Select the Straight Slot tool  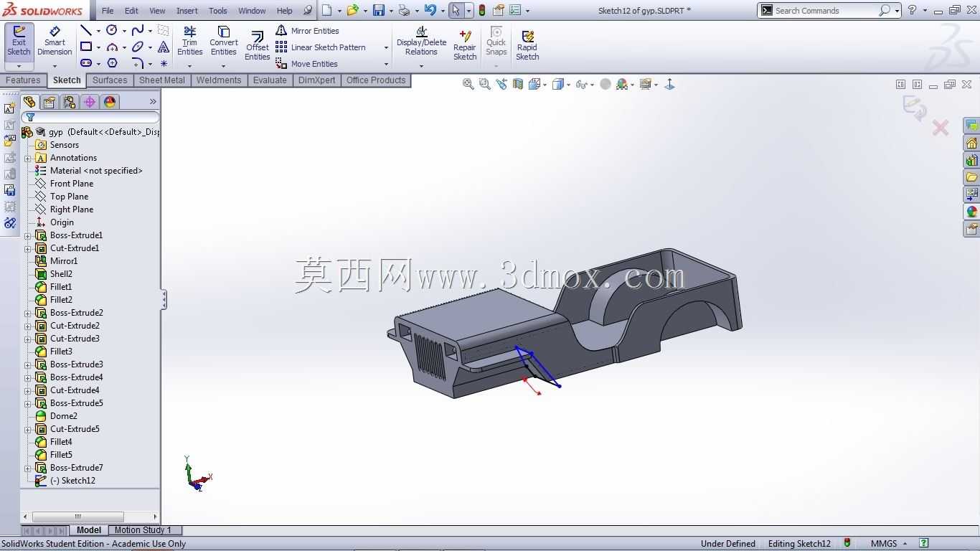pyautogui.click(x=86, y=63)
